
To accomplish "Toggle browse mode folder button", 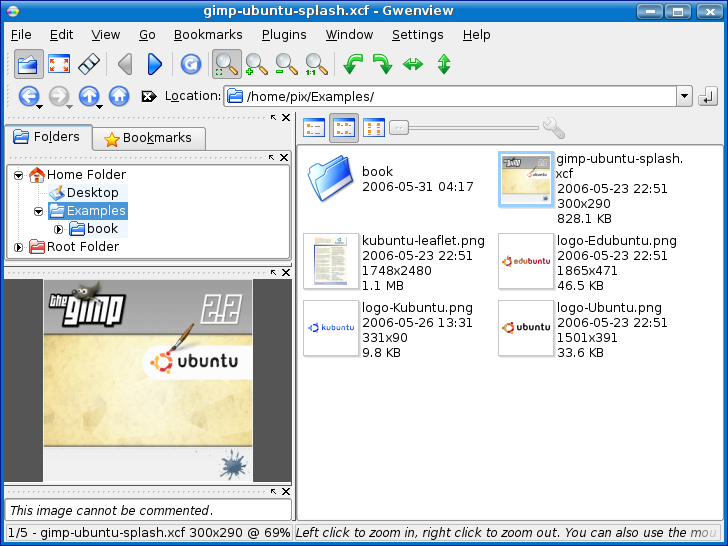I will (28, 65).
